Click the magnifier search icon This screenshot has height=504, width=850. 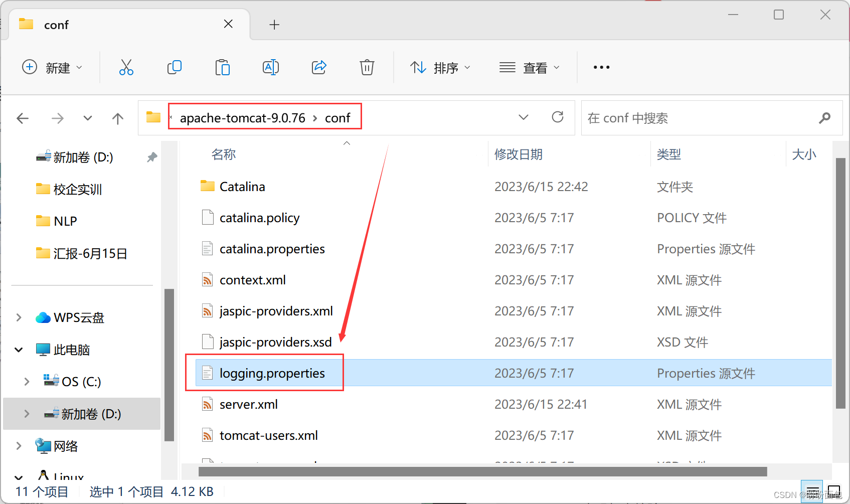pyautogui.click(x=824, y=118)
